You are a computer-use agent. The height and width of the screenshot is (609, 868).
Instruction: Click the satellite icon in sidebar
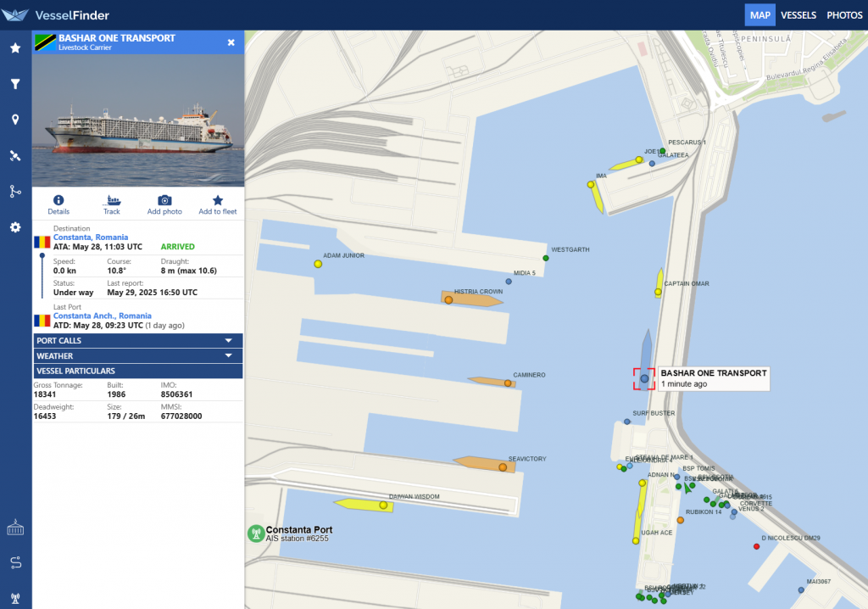pos(15,156)
